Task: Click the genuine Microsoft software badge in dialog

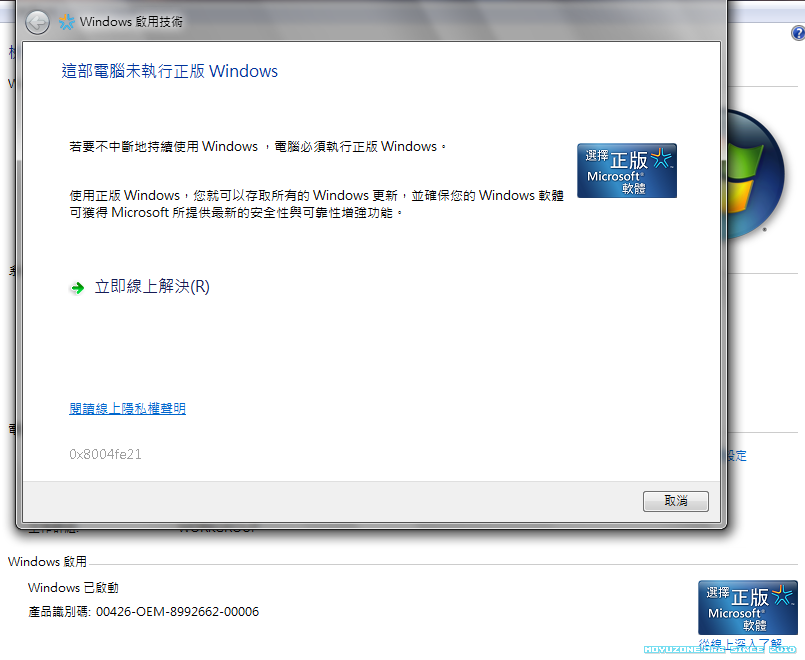Action: click(627, 170)
